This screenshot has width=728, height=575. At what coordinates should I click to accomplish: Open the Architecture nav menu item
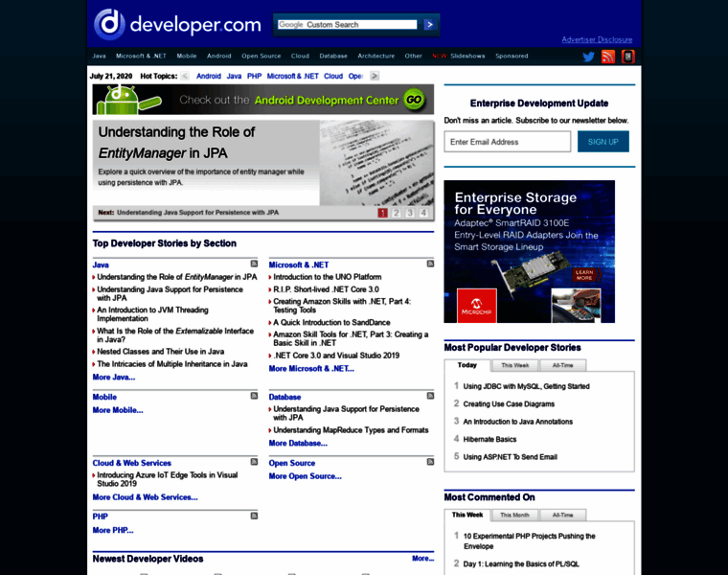[x=376, y=56]
